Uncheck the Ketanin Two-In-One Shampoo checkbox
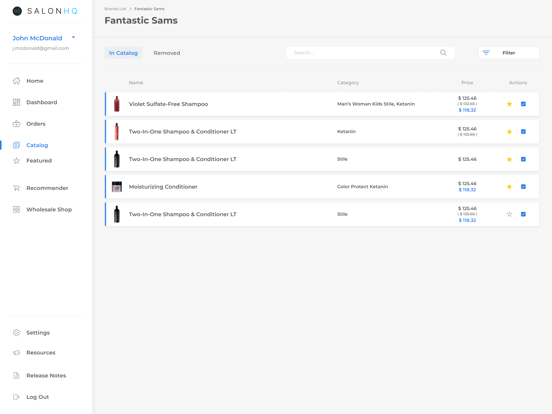 click(x=523, y=132)
